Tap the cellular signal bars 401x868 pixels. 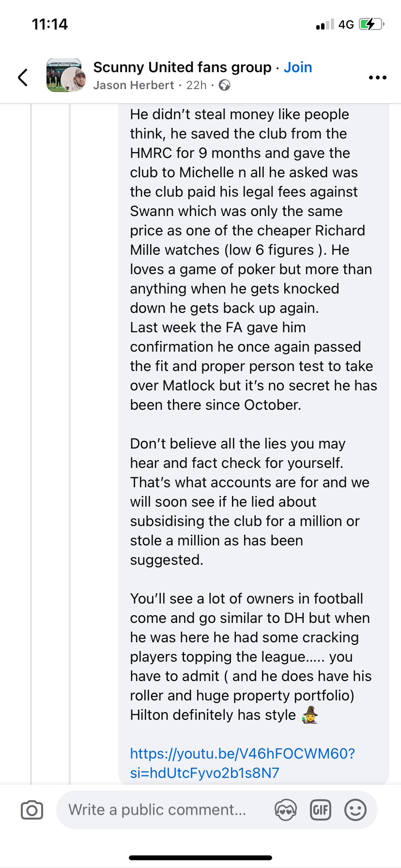pos(325,24)
